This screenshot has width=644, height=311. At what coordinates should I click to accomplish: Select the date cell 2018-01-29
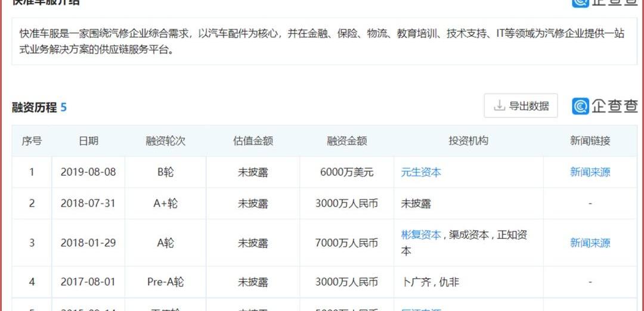pos(88,243)
